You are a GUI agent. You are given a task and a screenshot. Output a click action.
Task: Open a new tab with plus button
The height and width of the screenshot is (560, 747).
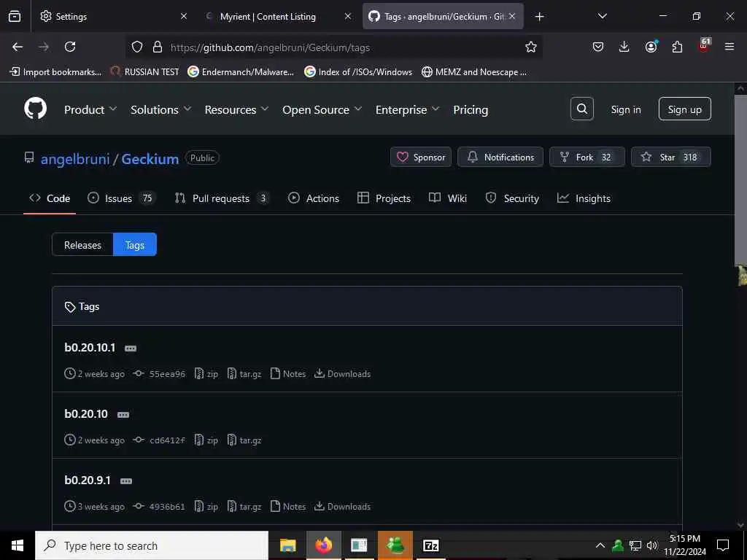(539, 17)
